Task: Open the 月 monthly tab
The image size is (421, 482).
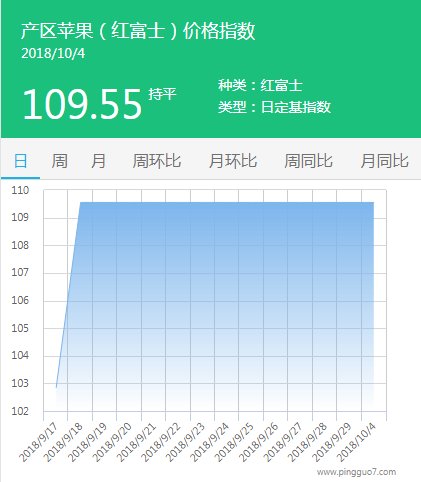Action: tap(98, 161)
